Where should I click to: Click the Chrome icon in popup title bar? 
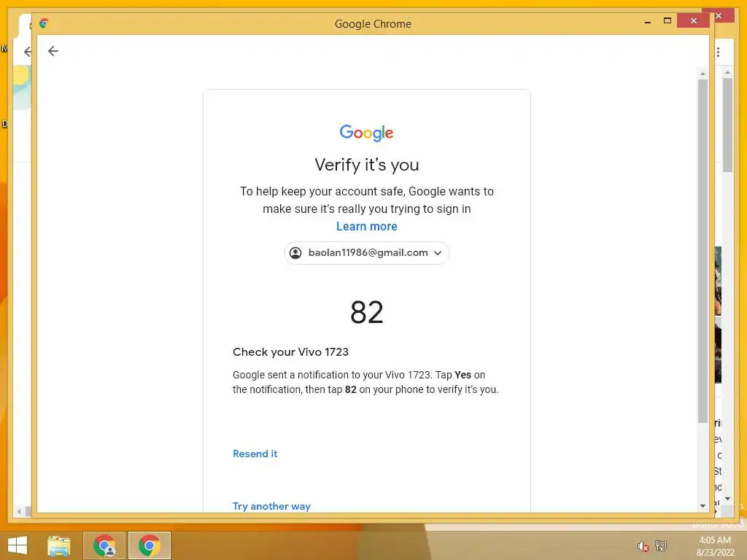pos(44,23)
